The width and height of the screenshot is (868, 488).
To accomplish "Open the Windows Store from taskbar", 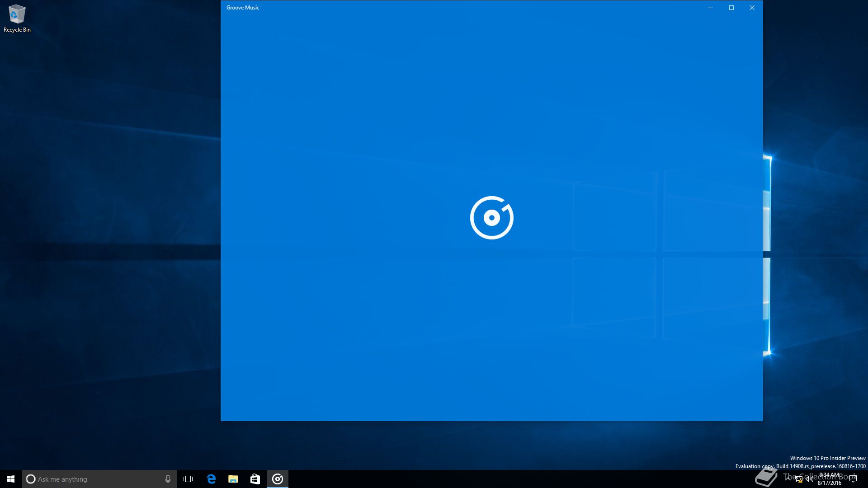I will click(x=255, y=479).
